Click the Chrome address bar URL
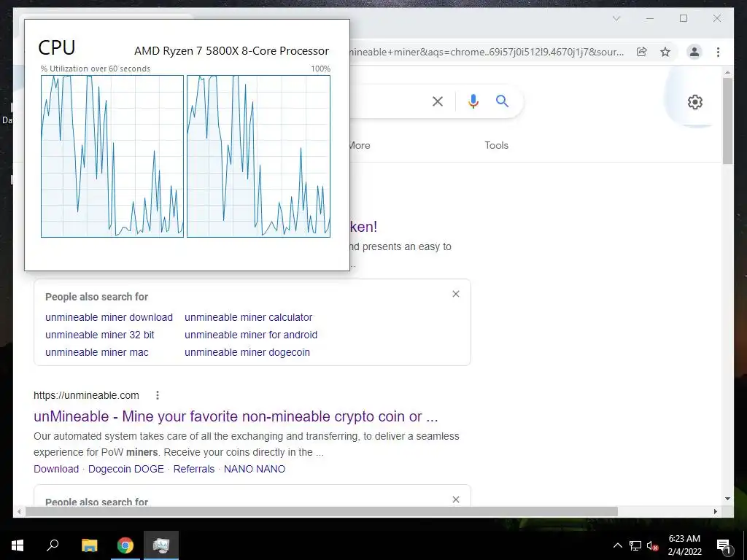 click(487, 52)
